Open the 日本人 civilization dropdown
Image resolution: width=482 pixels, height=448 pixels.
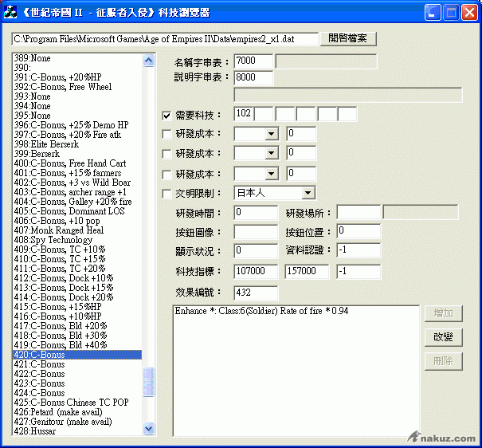308,193
